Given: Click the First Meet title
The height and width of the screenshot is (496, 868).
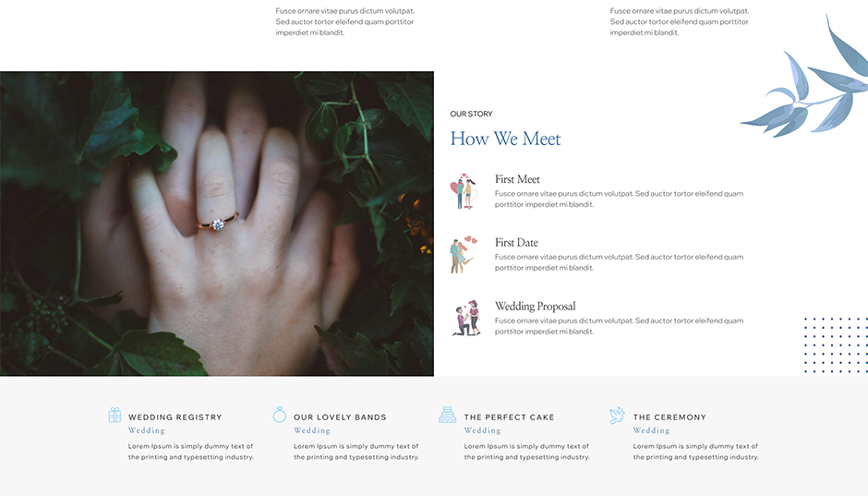Looking at the screenshot, I should tap(517, 179).
